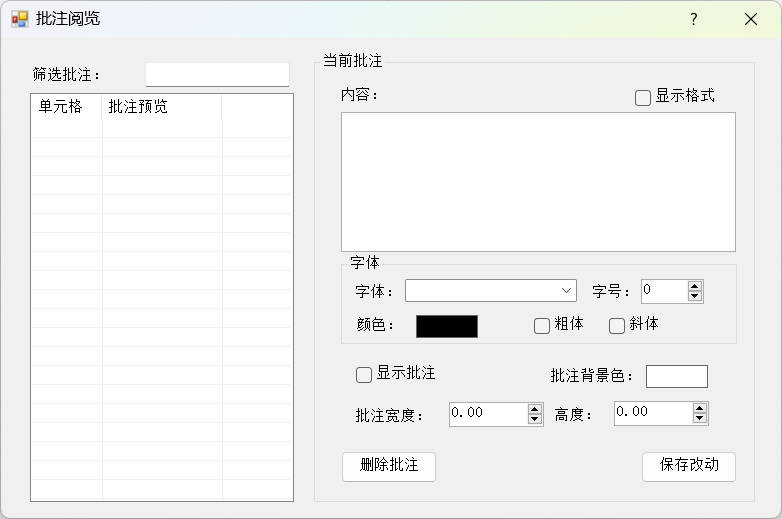Pick the black 颜色 font color swatch
The height and width of the screenshot is (519, 782).
(447, 326)
